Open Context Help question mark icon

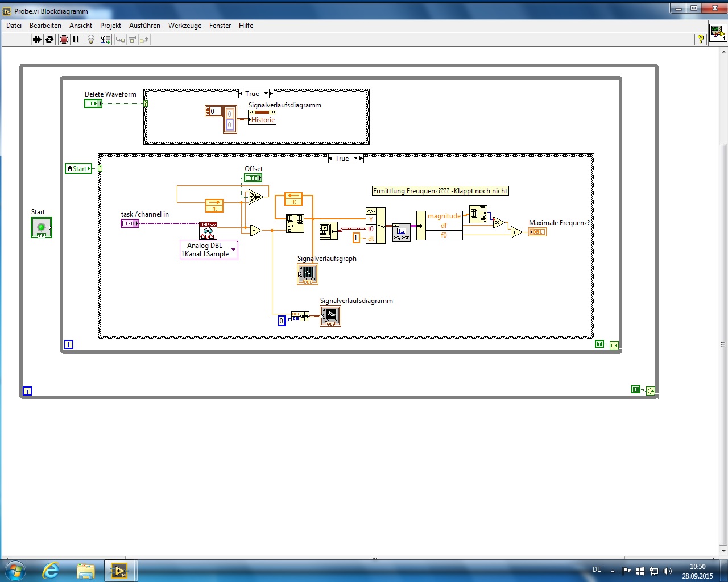701,39
